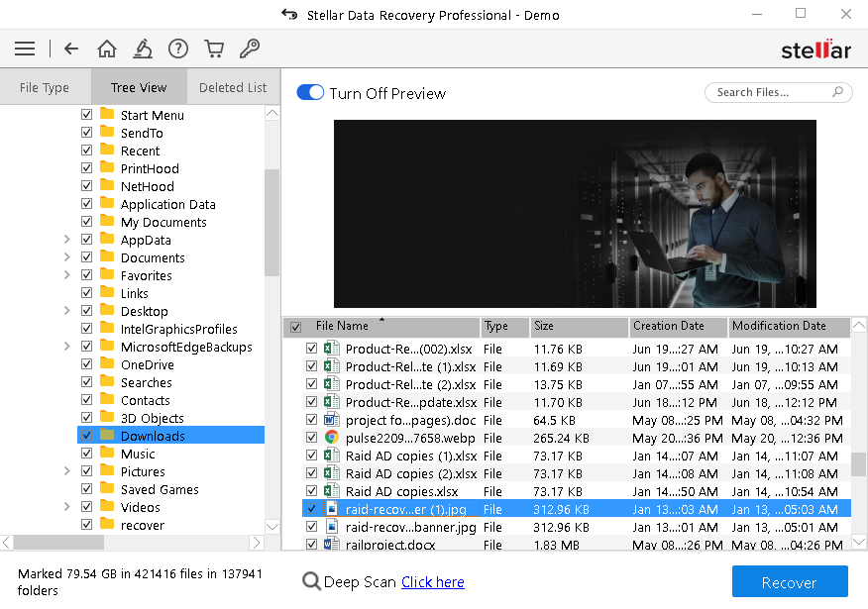Select the Tree View tab
This screenshot has height=609, width=868.
(x=139, y=87)
